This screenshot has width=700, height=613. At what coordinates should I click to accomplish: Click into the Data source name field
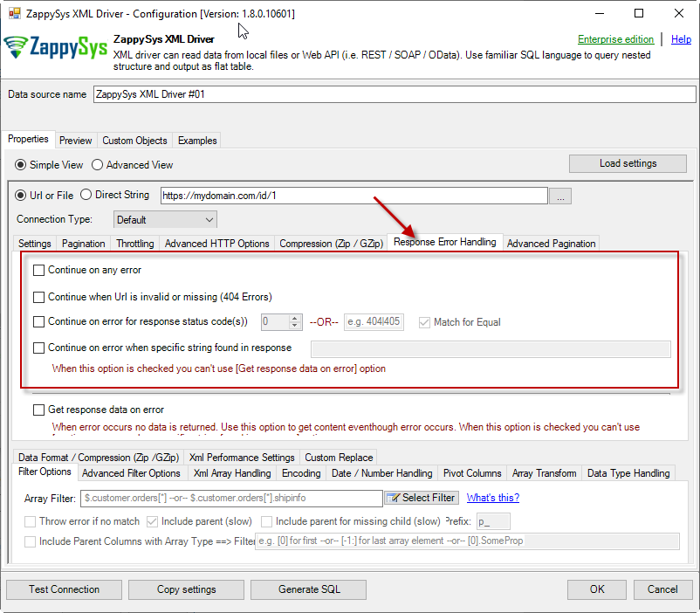(x=394, y=94)
